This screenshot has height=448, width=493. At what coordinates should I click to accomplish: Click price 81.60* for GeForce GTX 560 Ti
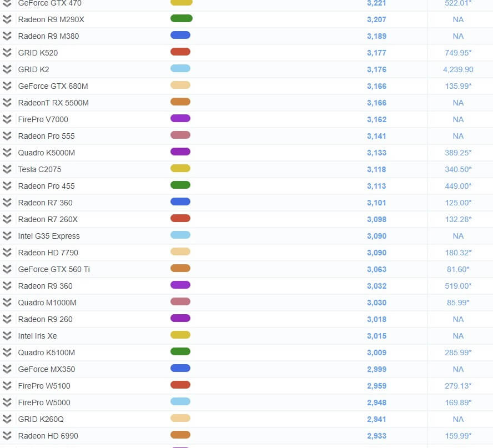pos(458,269)
